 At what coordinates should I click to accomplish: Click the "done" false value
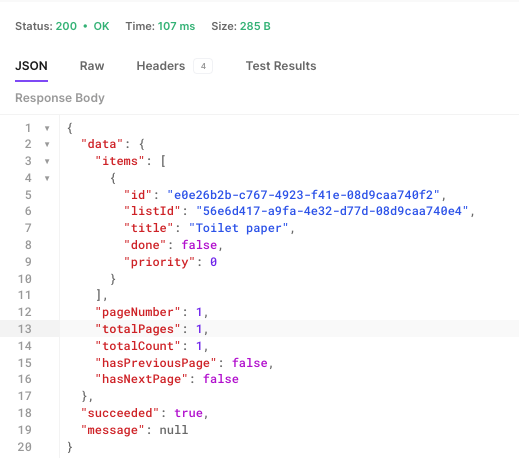click(x=199, y=245)
